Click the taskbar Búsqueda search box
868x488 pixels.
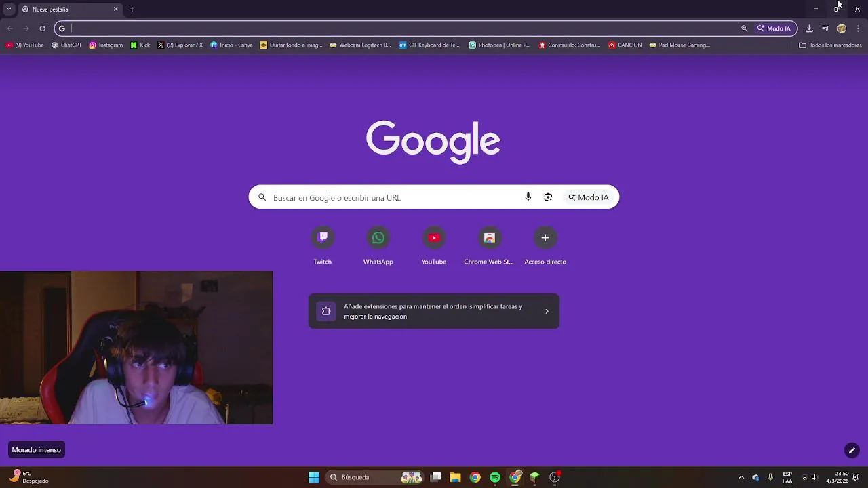tap(375, 477)
